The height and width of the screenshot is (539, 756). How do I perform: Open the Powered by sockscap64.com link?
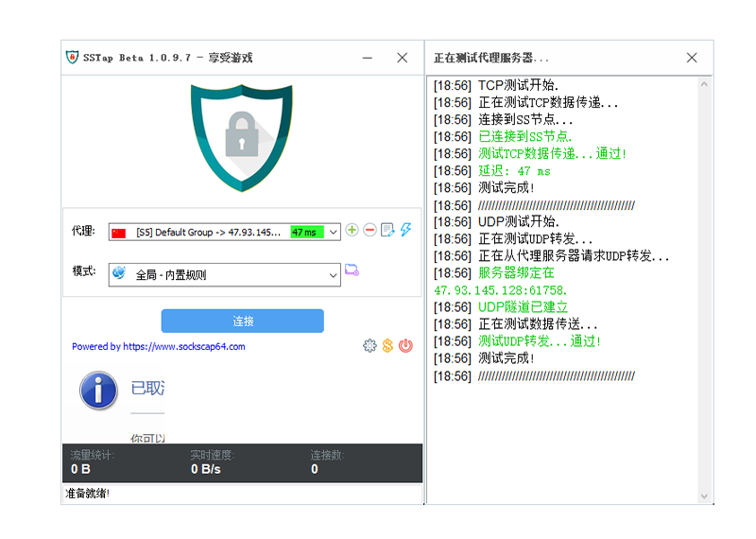pyautogui.click(x=159, y=346)
